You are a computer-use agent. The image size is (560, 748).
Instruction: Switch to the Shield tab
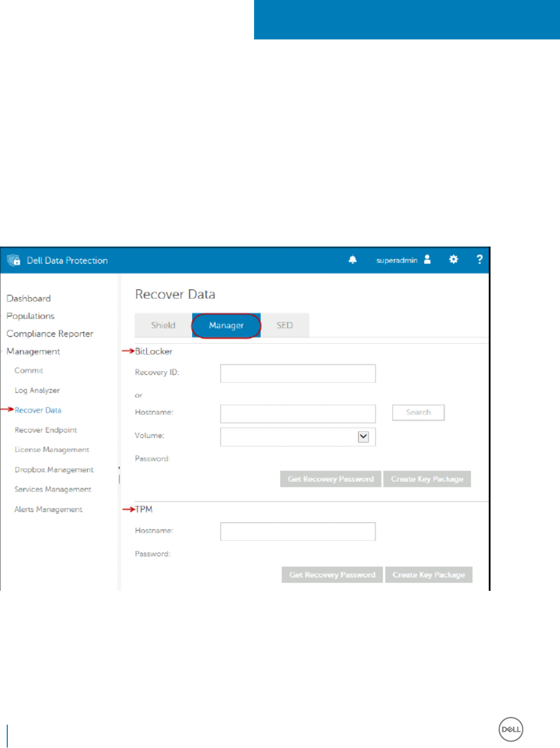click(163, 325)
